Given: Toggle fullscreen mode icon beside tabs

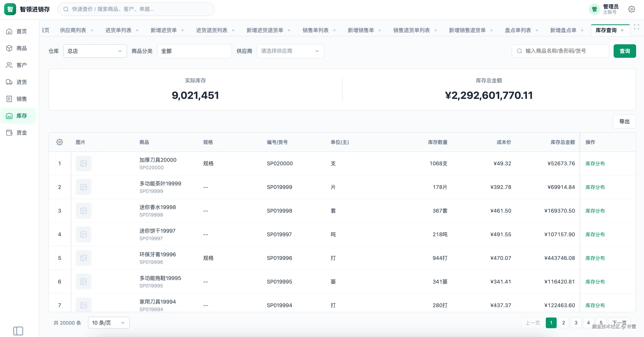Looking at the screenshot, I should (x=637, y=27).
